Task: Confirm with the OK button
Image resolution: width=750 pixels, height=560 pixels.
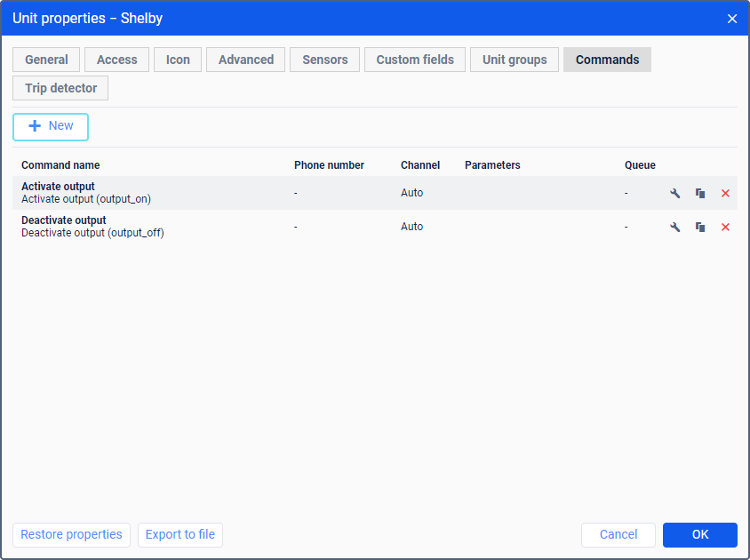Action: pos(700,534)
